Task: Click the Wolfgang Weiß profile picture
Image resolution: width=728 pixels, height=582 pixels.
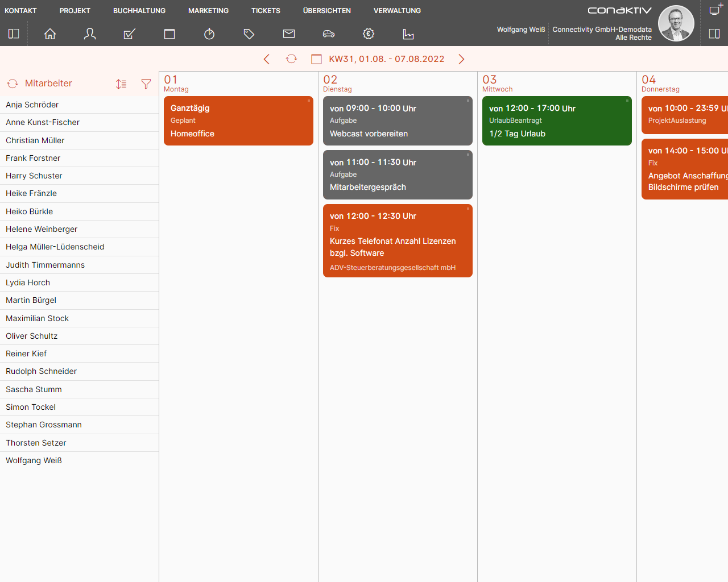Action: click(x=676, y=23)
